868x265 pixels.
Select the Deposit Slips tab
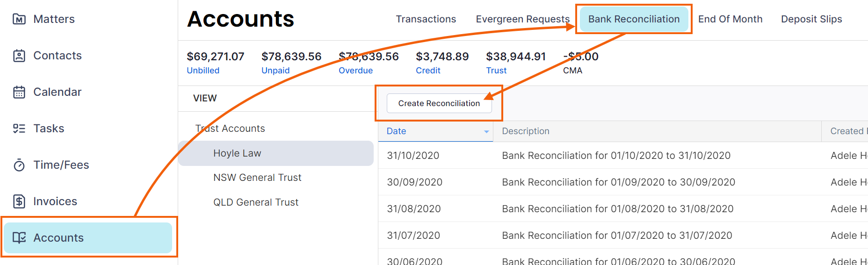click(x=811, y=19)
